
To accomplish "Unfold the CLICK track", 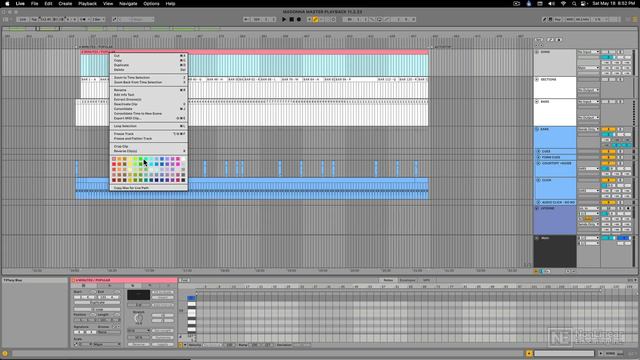I will click(x=539, y=180).
